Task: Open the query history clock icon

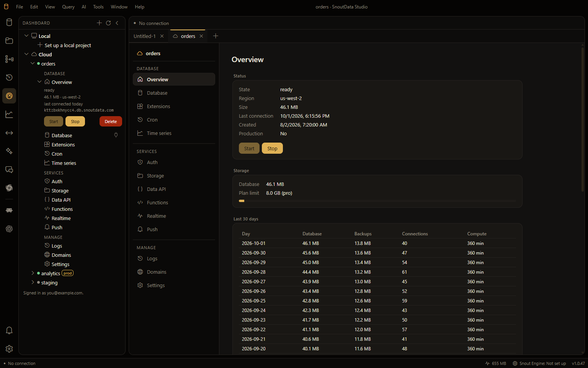Action: 9,77
